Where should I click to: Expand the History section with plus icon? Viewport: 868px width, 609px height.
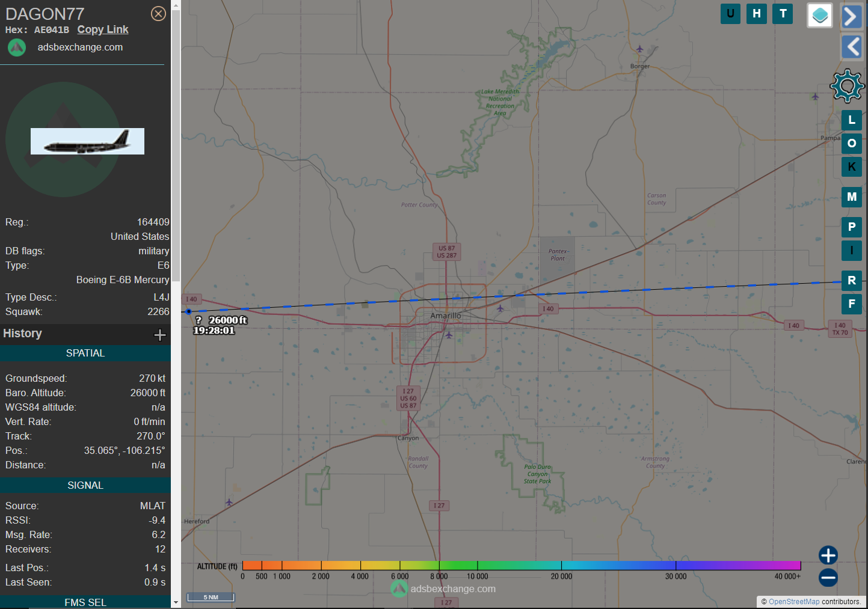[160, 335]
